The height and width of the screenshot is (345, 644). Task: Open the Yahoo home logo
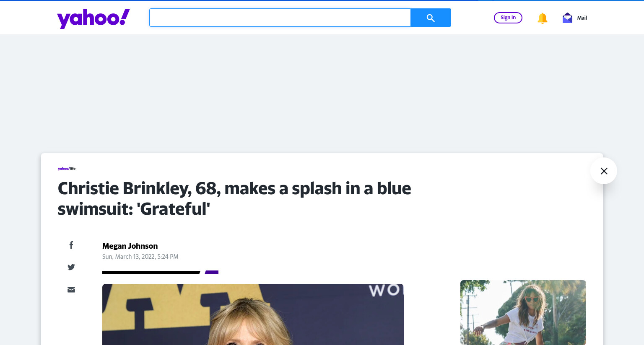pos(93,18)
